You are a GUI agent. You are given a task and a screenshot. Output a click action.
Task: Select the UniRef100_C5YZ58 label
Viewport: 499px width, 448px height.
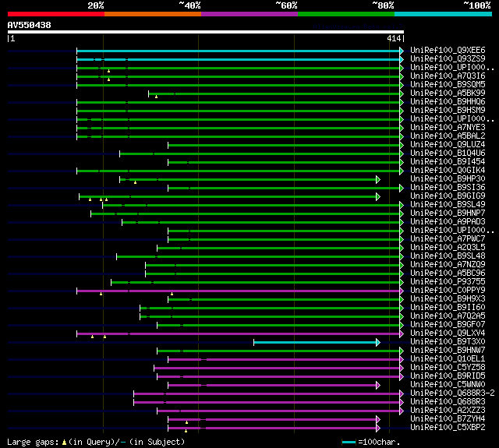coord(448,368)
